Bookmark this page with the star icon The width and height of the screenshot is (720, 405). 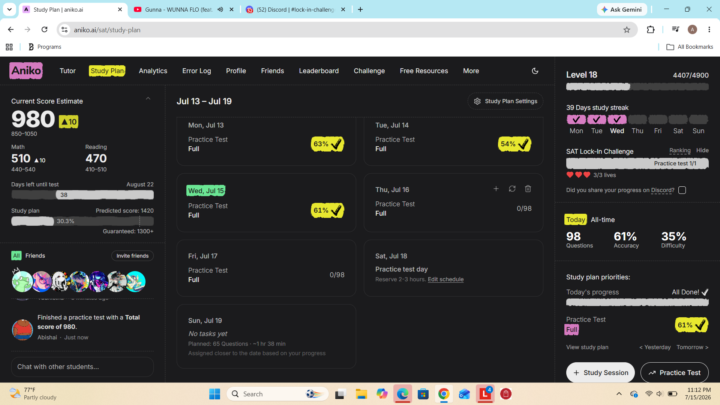point(627,30)
